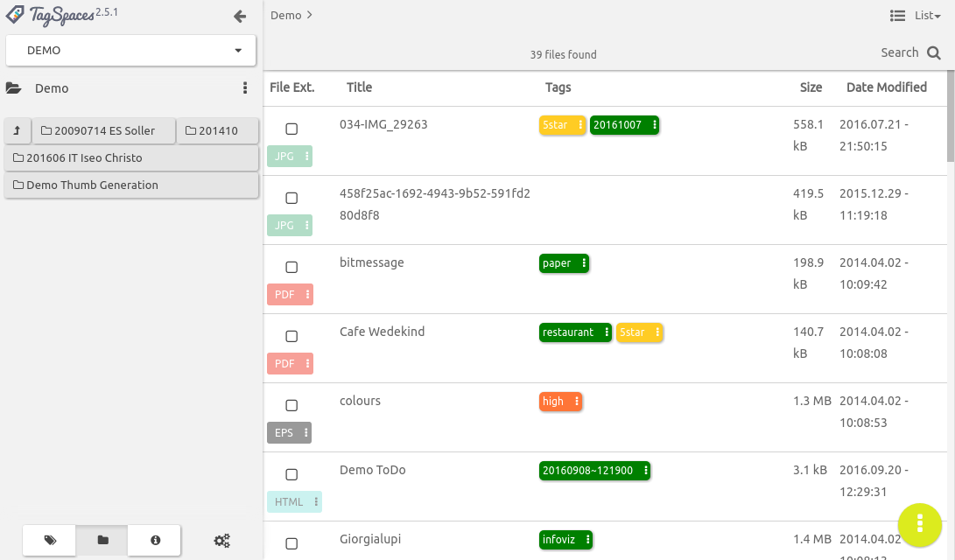
Task: Open file title Demo ToDo
Action: (373, 470)
